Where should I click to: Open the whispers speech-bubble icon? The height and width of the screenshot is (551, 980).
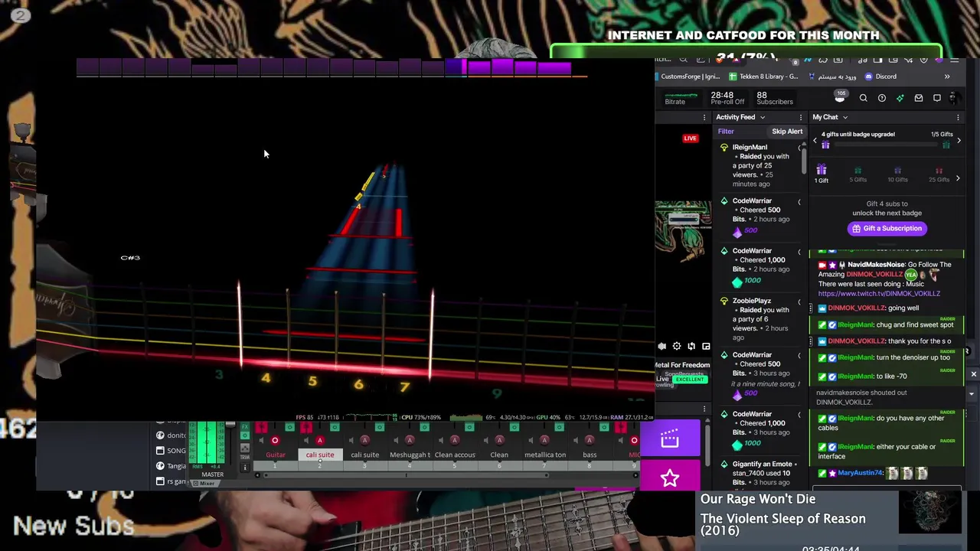click(x=936, y=98)
